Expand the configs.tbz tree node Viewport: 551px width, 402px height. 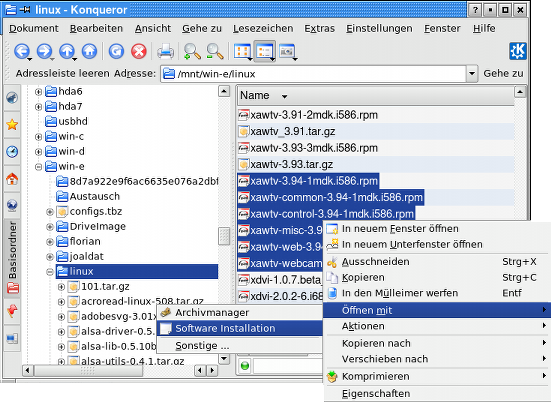(50, 212)
